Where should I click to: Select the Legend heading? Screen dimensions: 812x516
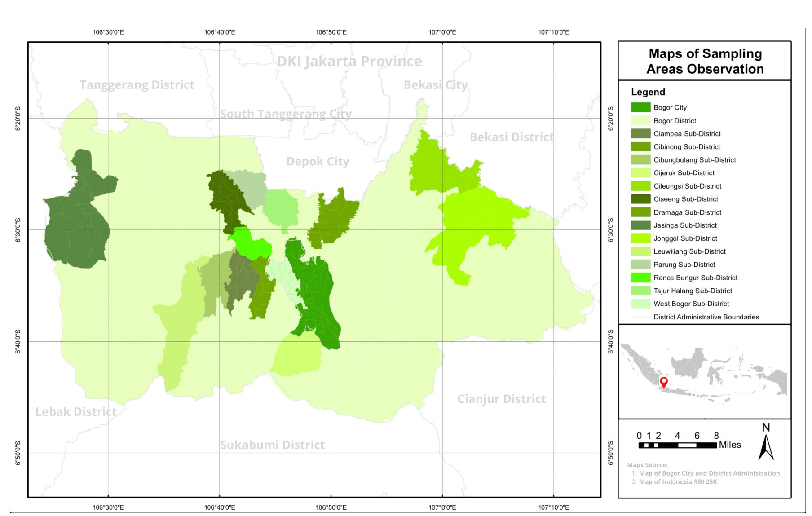[x=648, y=92]
